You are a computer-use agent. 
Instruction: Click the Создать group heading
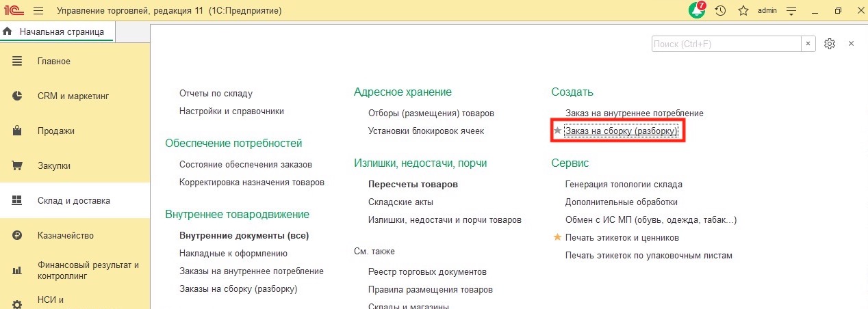click(x=572, y=92)
